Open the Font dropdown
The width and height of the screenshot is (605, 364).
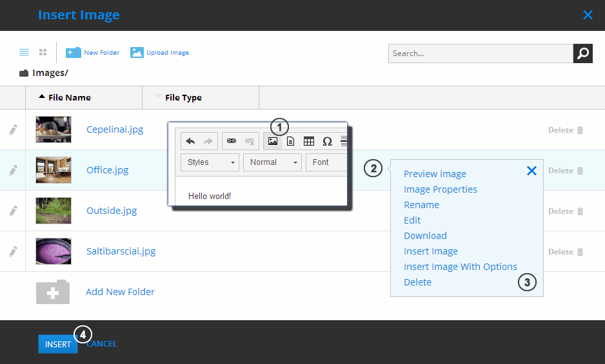pos(326,162)
